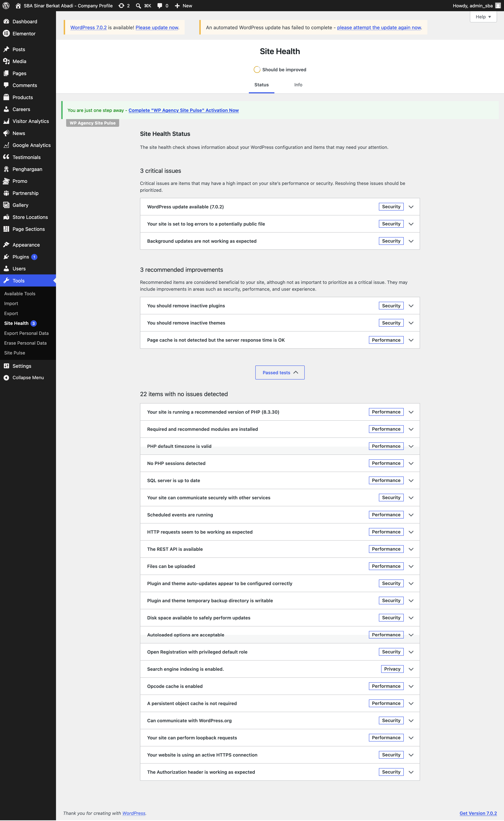Click the Elementor icon in sidebar

(6, 33)
